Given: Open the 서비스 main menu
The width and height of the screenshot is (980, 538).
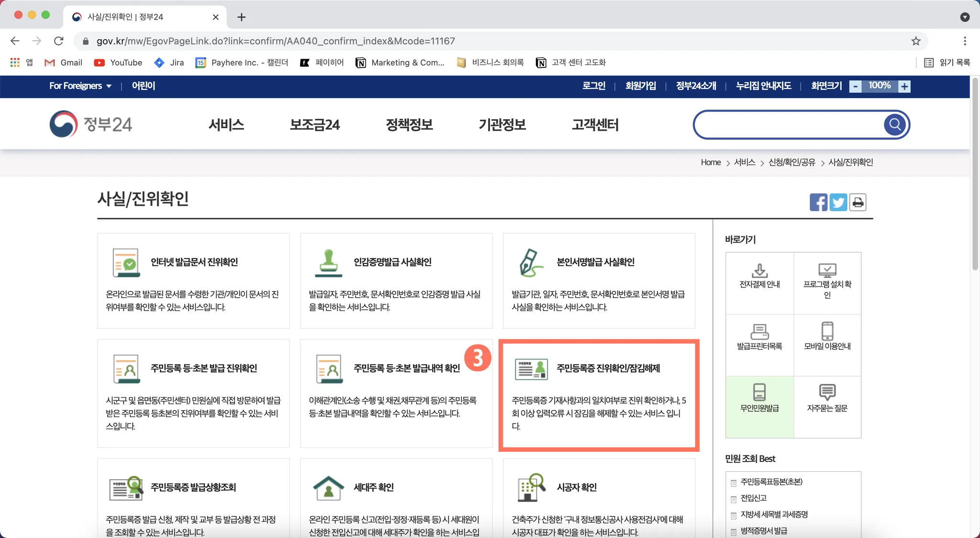Looking at the screenshot, I should pos(226,125).
